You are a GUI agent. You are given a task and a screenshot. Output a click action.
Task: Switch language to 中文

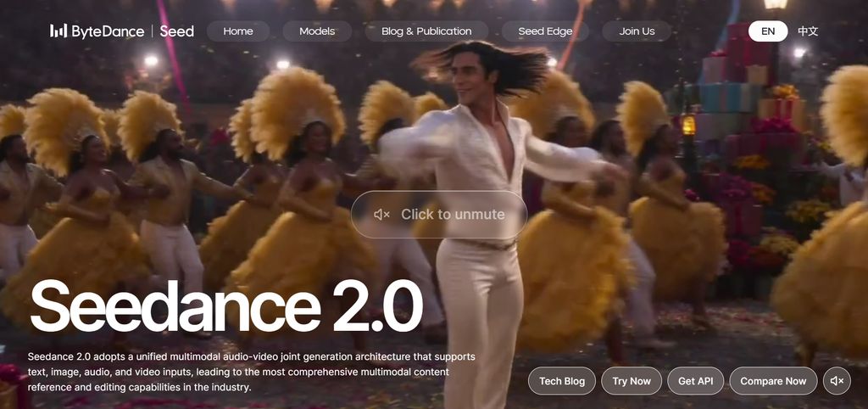(808, 31)
